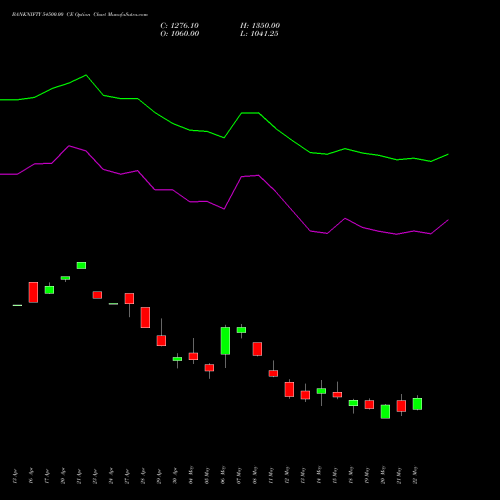Click the 21 Apr date label
500x500 pixels.
[79, 475]
